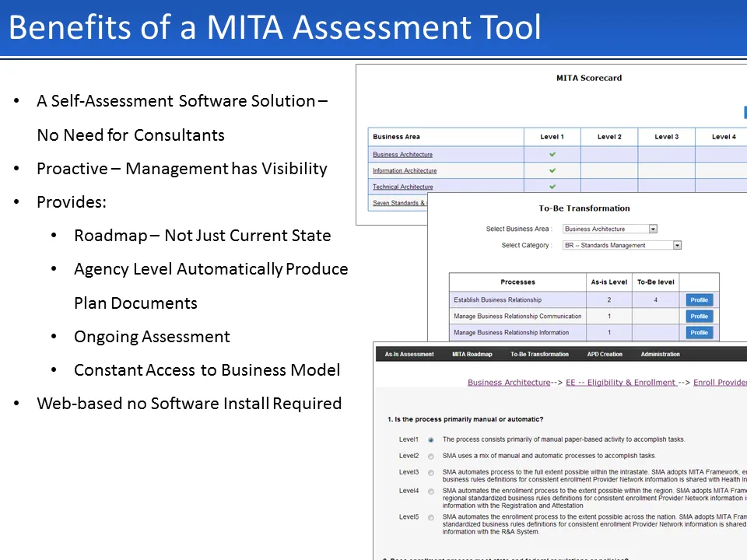Click question 1 about manual or automatic
This screenshot has height=560, width=747.
[x=465, y=419]
